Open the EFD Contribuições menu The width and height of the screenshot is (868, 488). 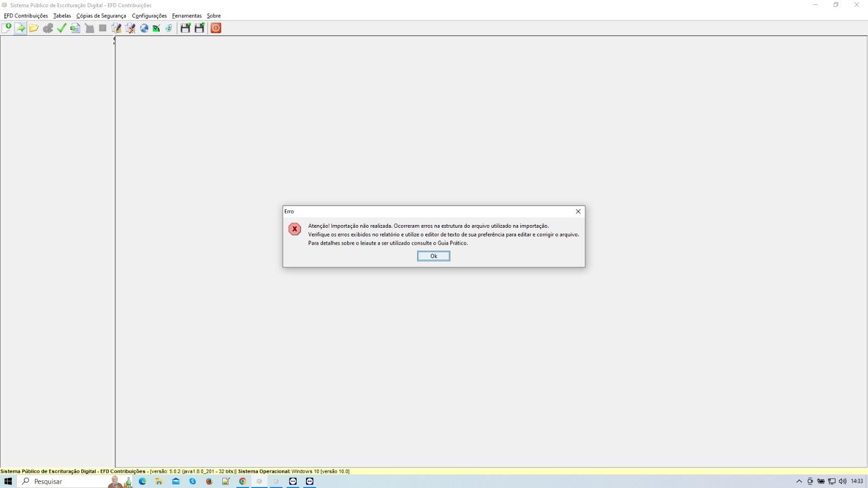(25, 16)
